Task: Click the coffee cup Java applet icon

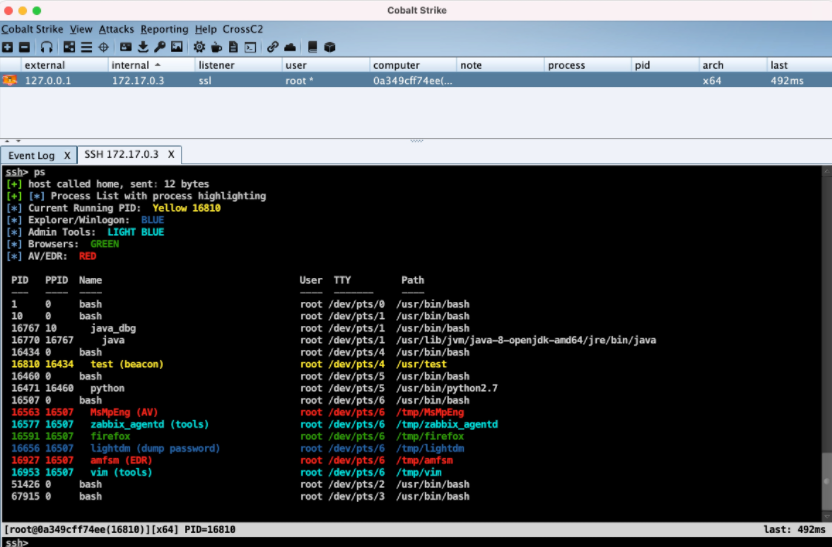Action: (x=216, y=47)
